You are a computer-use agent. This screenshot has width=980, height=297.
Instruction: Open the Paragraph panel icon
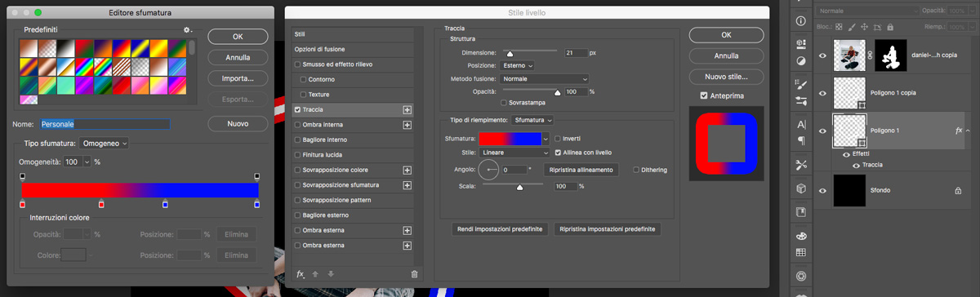800,140
